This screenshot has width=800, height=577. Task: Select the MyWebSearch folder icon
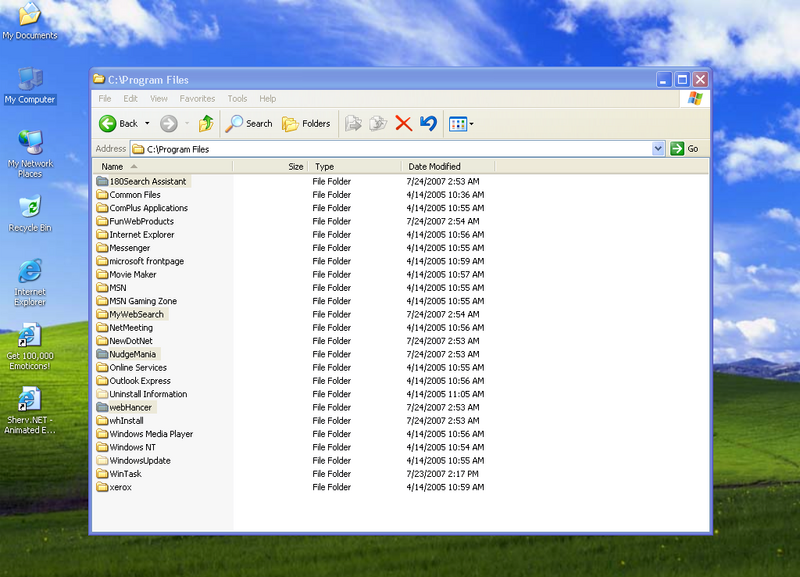(x=102, y=314)
